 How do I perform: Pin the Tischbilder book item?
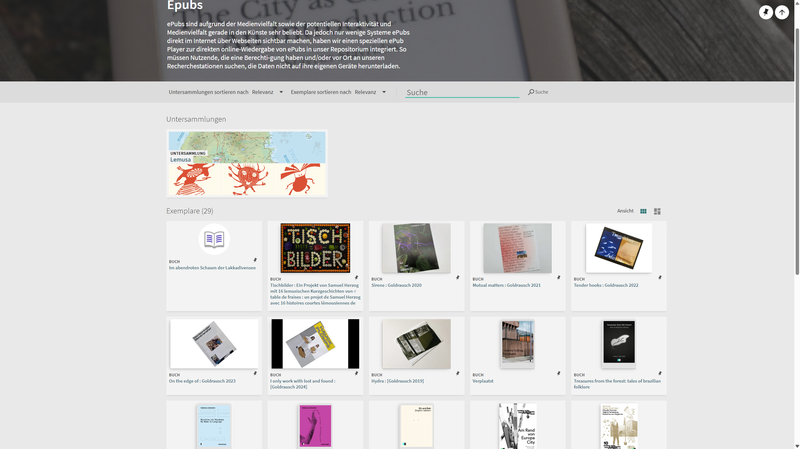[356, 278]
